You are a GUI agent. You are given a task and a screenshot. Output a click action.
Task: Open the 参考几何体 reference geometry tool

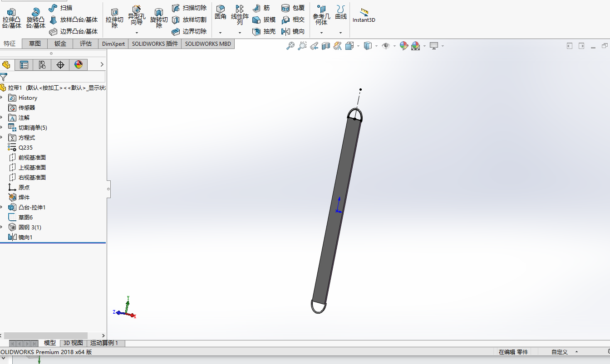click(x=321, y=15)
